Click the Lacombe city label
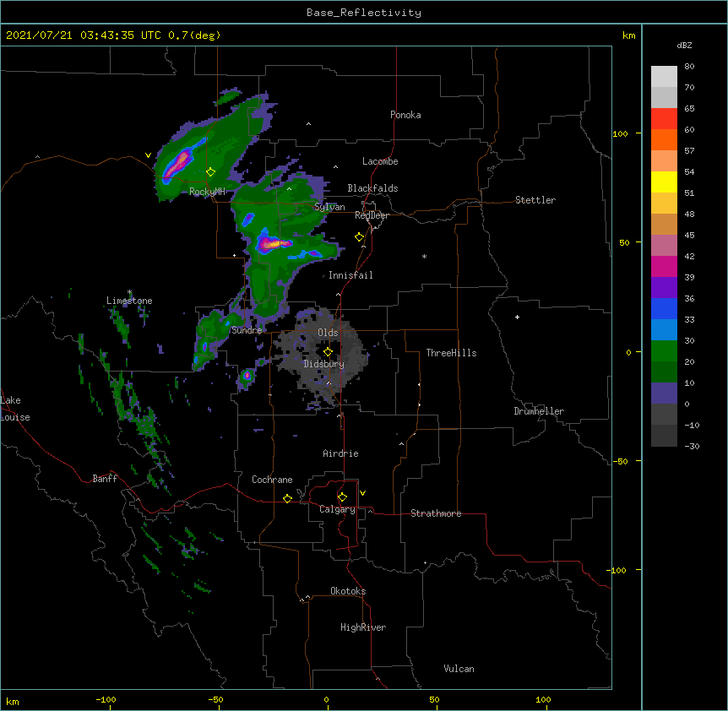This screenshot has width=728, height=711. coord(380,161)
